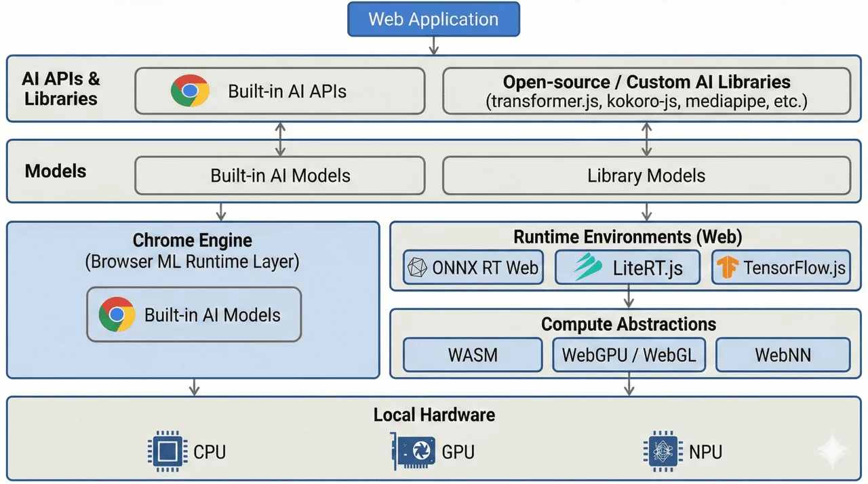Click the orange TensorFlow.js logo
This screenshot has height=484, width=868.
(729, 268)
